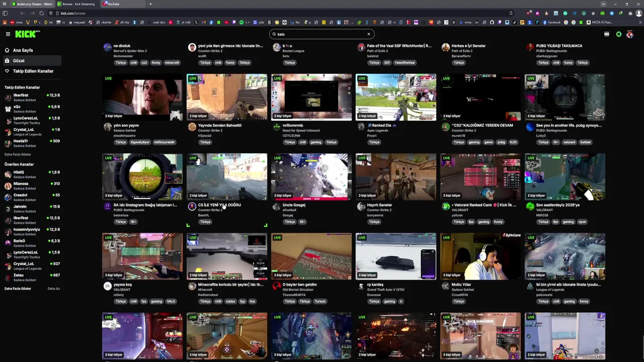Click the FateoftheVaal tag
This screenshot has width=644, height=362.
pyautogui.click(x=405, y=63)
